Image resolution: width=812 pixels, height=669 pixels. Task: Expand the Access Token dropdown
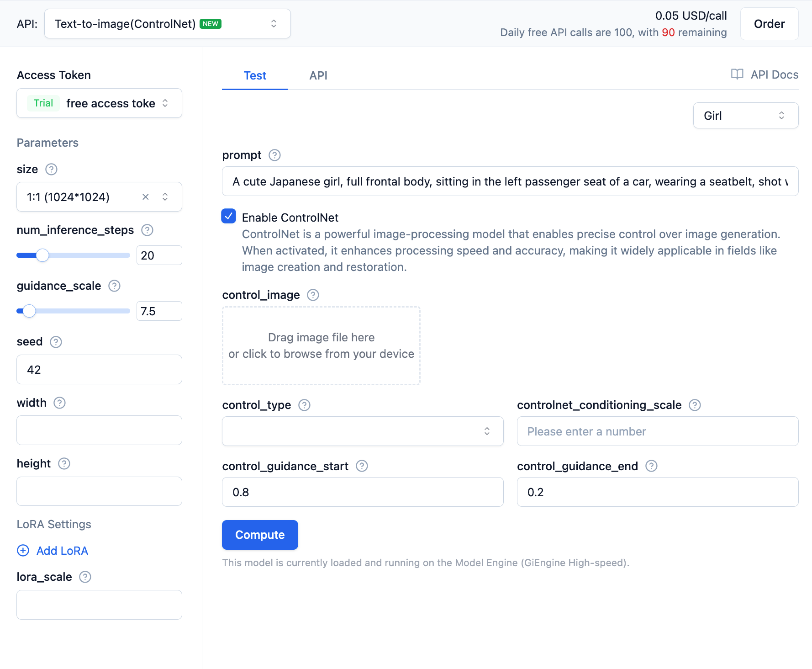(99, 103)
